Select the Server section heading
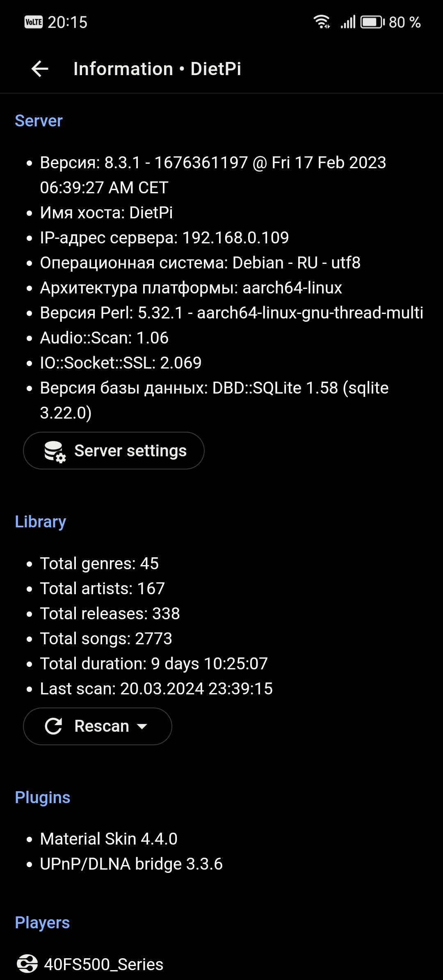The width and height of the screenshot is (443, 980). [x=39, y=121]
